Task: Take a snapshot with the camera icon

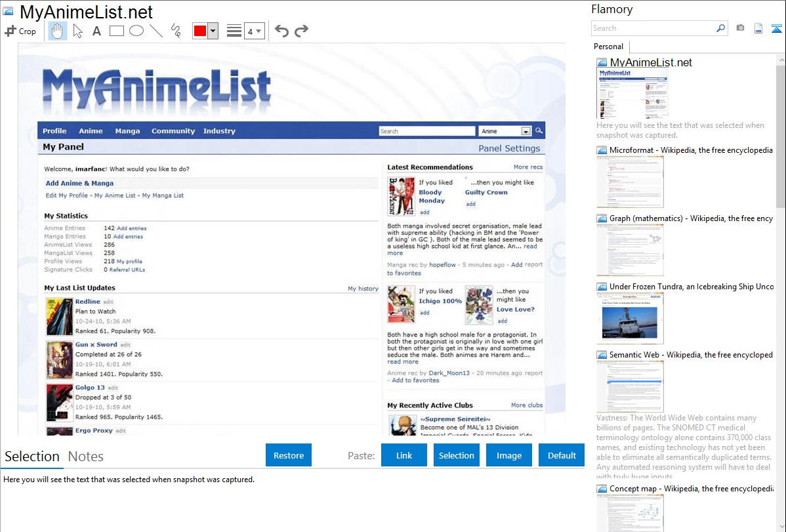Action: 740,28
